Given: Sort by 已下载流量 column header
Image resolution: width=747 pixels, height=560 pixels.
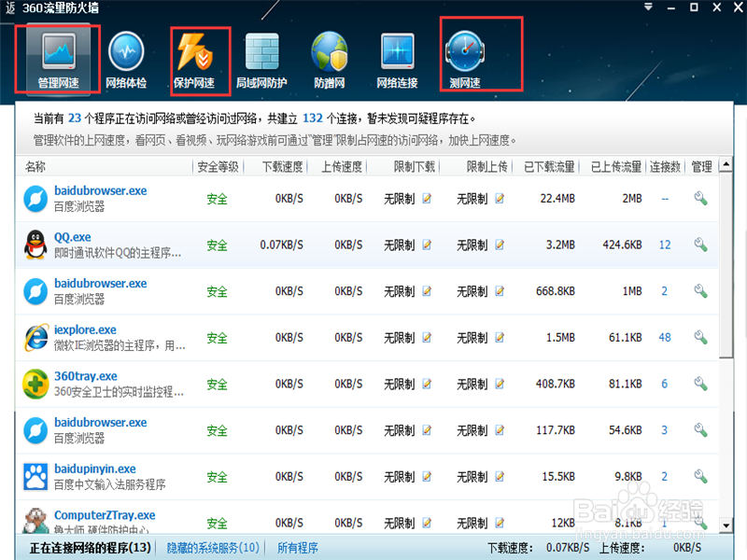Looking at the screenshot, I should [549, 167].
